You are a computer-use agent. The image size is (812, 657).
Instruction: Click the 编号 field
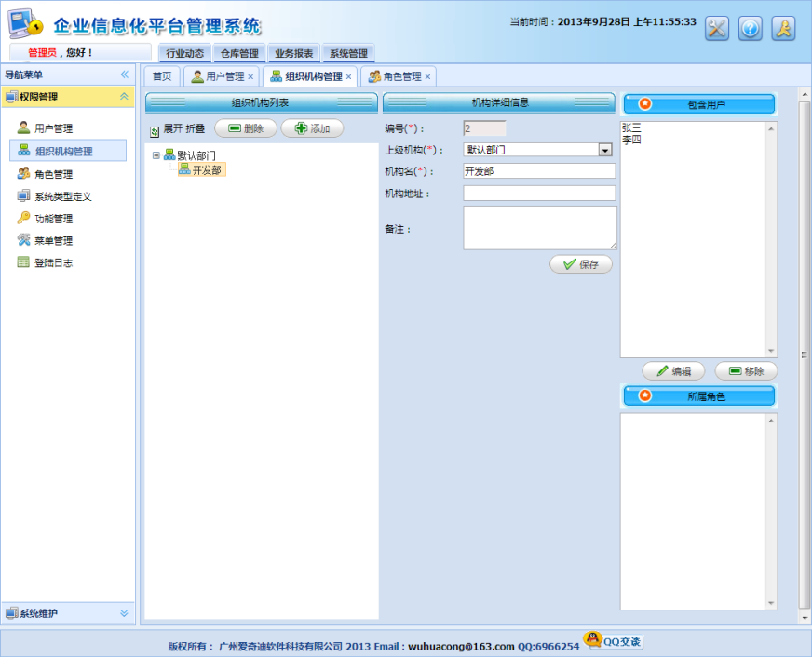[484, 128]
